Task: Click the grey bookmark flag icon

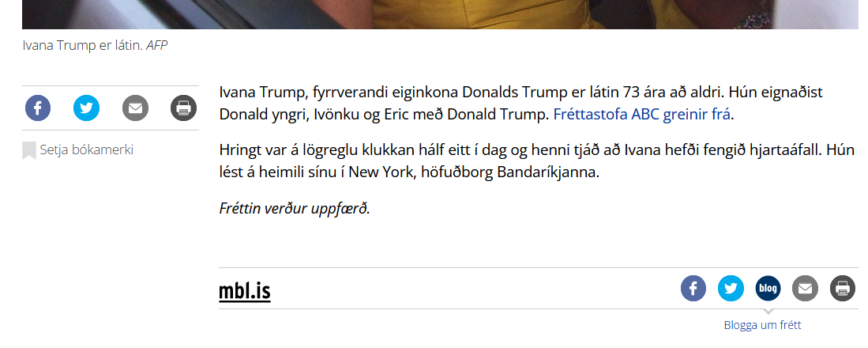Action: [x=29, y=150]
